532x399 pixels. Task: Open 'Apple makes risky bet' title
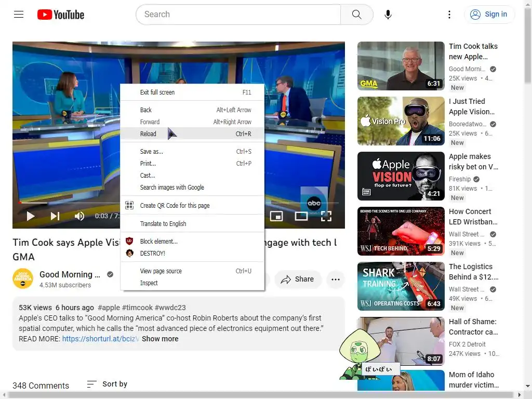coord(474,162)
